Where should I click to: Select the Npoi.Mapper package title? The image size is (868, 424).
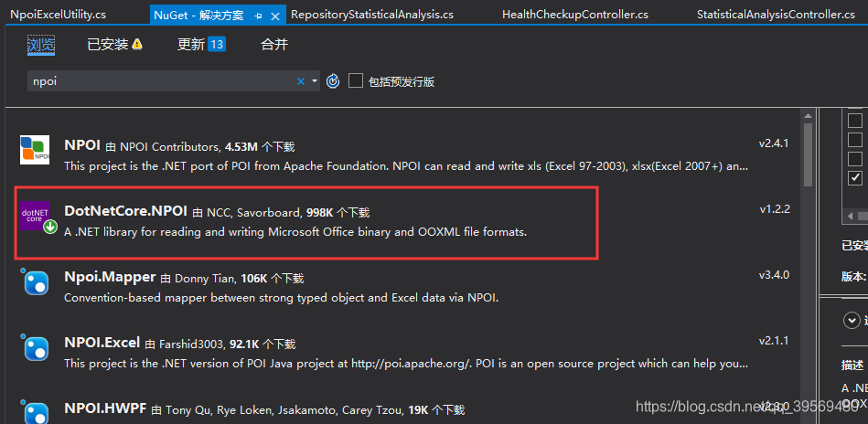point(110,276)
